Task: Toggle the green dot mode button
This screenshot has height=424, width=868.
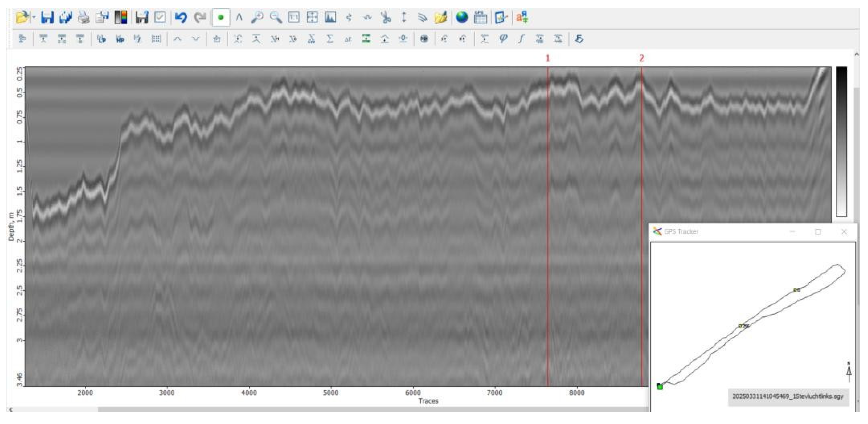Action: point(221,17)
